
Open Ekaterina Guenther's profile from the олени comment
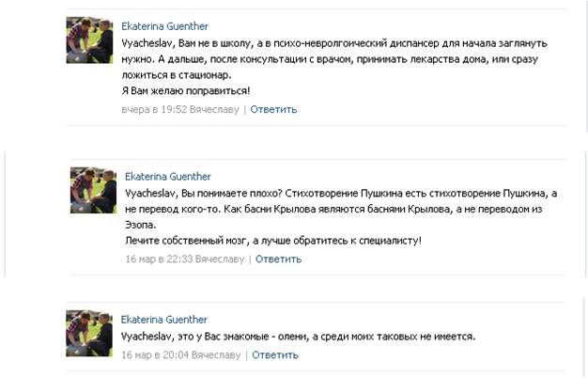(x=163, y=320)
